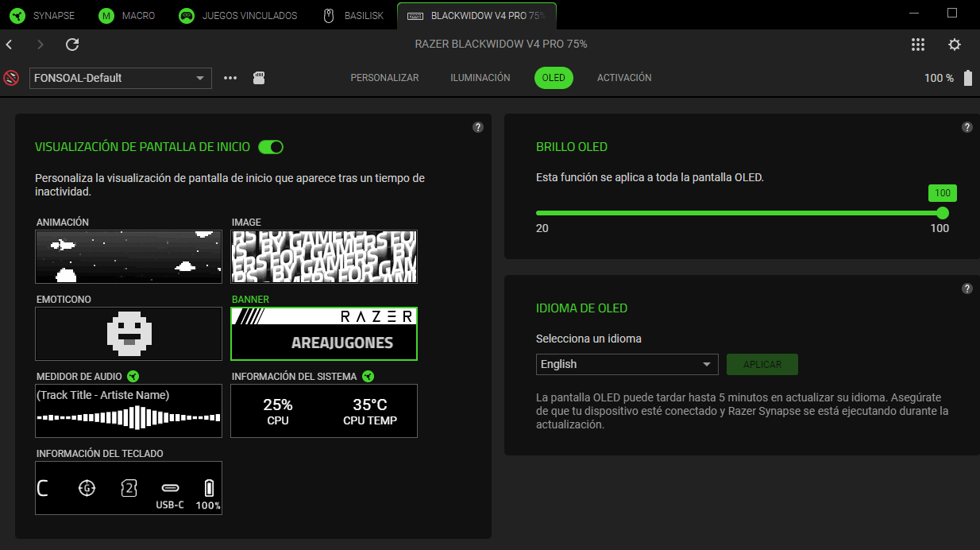Viewport: 980px width, 550px height.
Task: Click the OLED brightness slider handle
Action: (943, 213)
